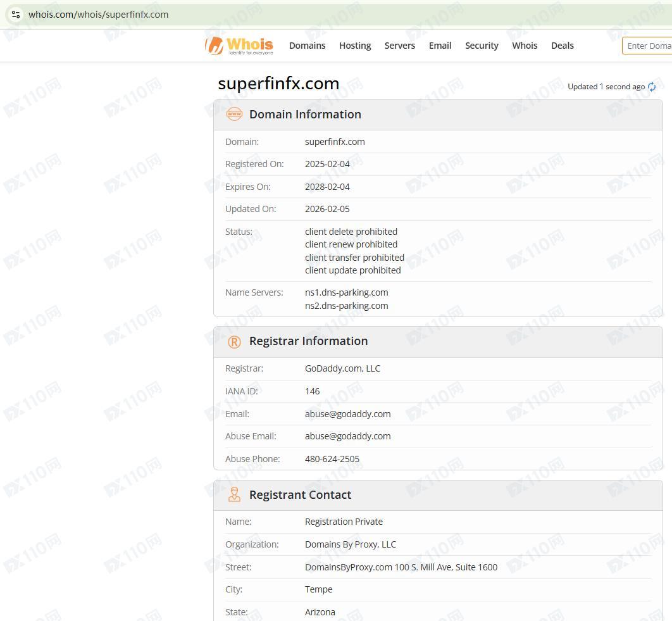
Task: Click the abuse@godaddy.com Email value
Action: [x=347, y=414]
